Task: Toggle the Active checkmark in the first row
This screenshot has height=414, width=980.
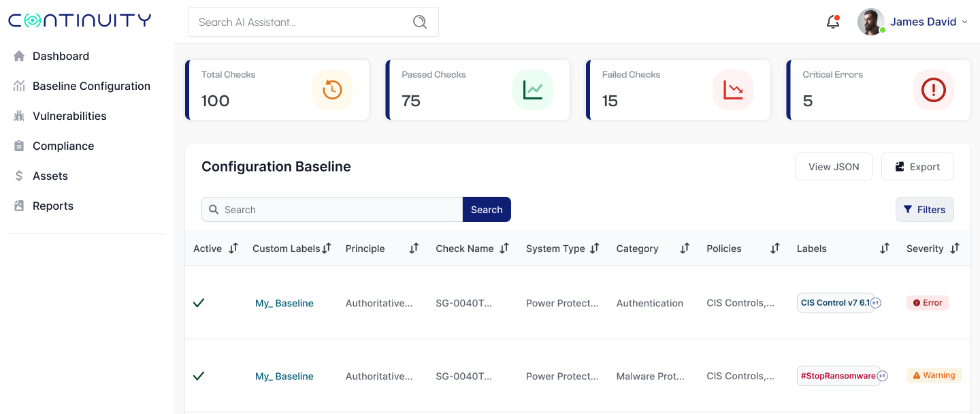Action: point(199,303)
